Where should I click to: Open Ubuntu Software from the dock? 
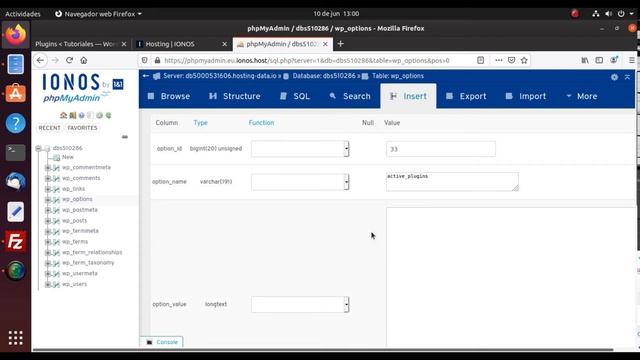(16, 93)
